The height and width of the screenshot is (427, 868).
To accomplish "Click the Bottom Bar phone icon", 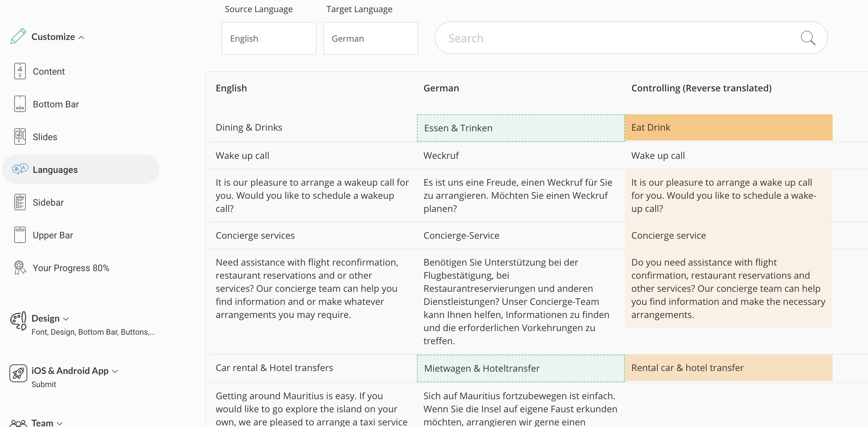I will (20, 104).
